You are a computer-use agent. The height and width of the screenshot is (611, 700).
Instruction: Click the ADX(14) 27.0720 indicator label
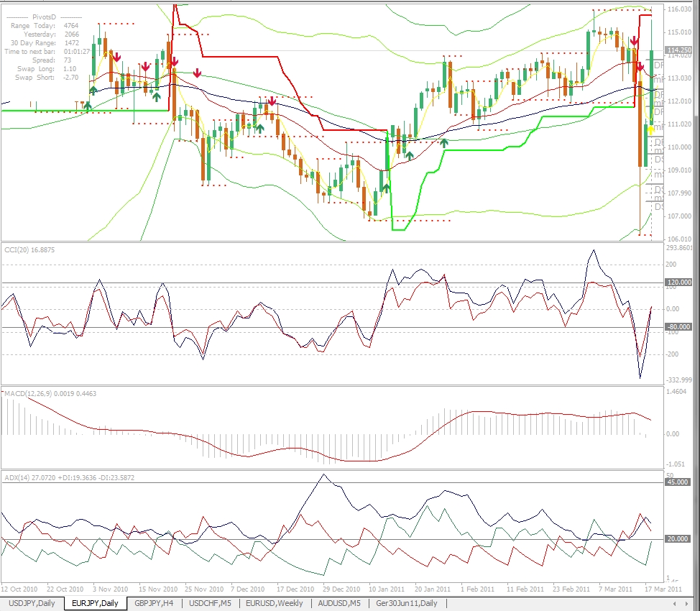pos(69,477)
